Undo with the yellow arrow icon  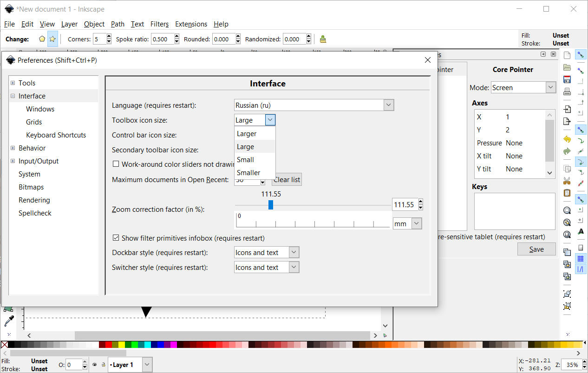(x=567, y=139)
